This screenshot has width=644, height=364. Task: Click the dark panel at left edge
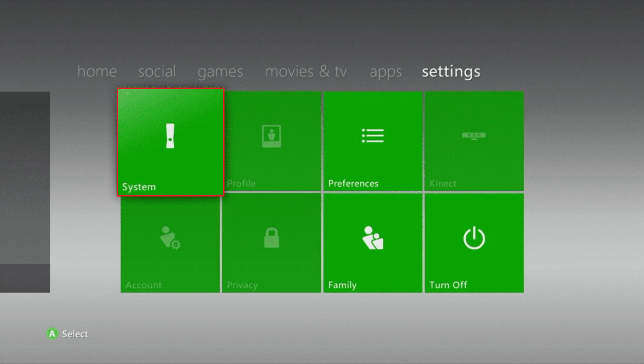[x=25, y=192]
